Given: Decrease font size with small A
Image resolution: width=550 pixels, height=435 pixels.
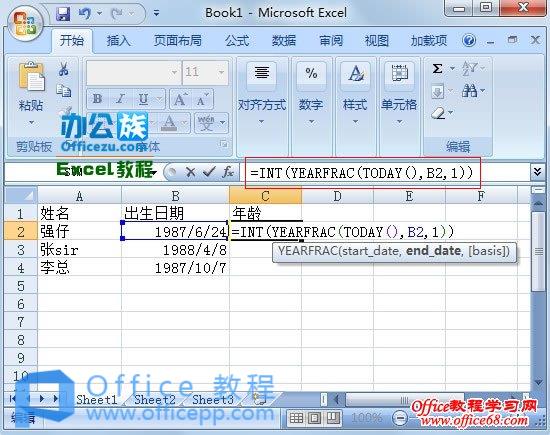Looking at the screenshot, I should click(202, 100).
